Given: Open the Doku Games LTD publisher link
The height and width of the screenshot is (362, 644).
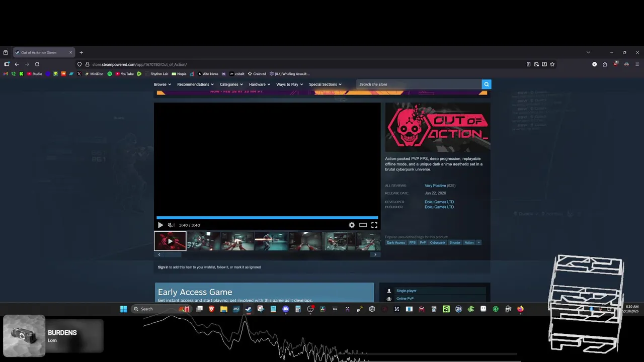Looking at the screenshot, I should pos(439,207).
